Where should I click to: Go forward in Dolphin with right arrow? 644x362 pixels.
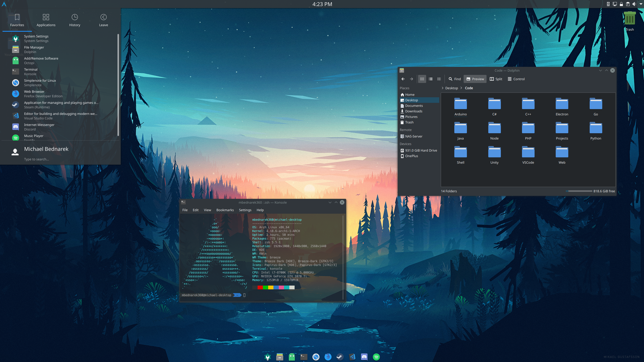pos(412,79)
